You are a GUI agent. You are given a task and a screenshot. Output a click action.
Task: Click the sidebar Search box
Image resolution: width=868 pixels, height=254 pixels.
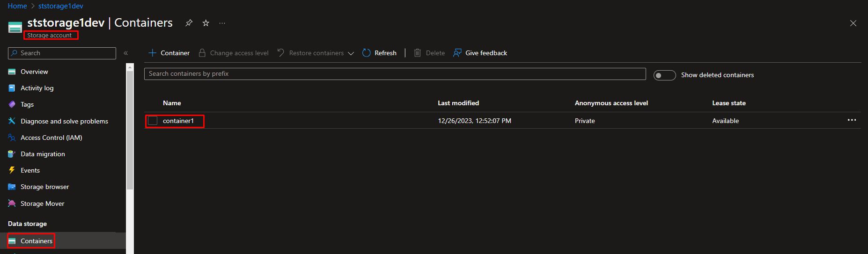coord(62,53)
